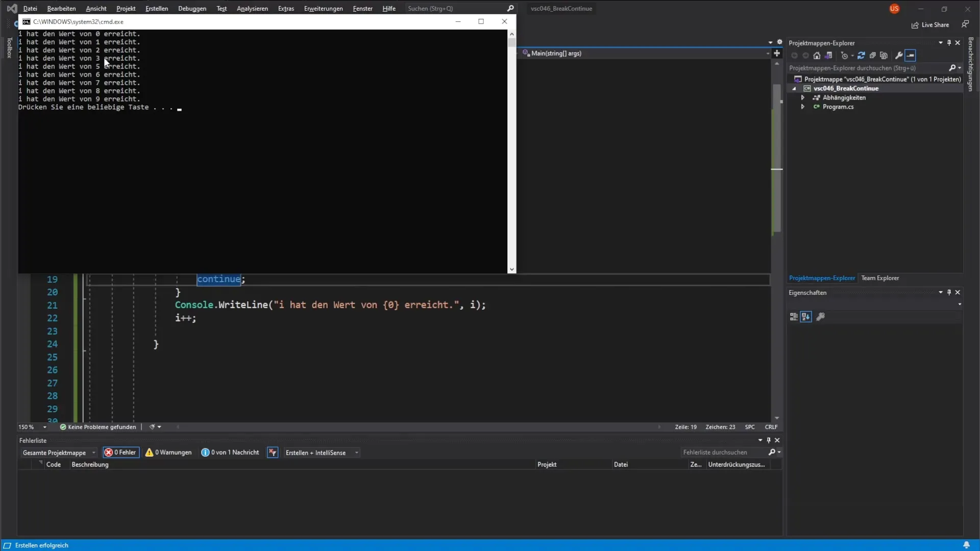The image size is (980, 551).
Task: Refresh the Projektmappen-Explorer tree
Action: [861, 56]
